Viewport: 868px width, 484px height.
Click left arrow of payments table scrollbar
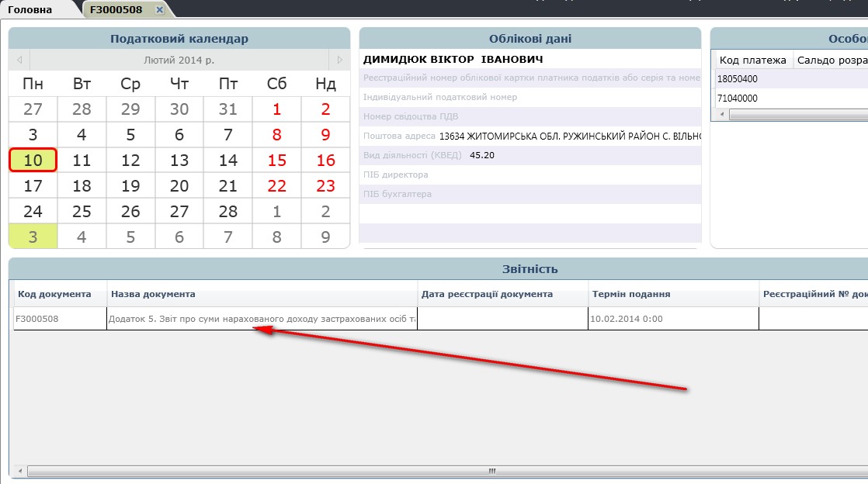722,114
